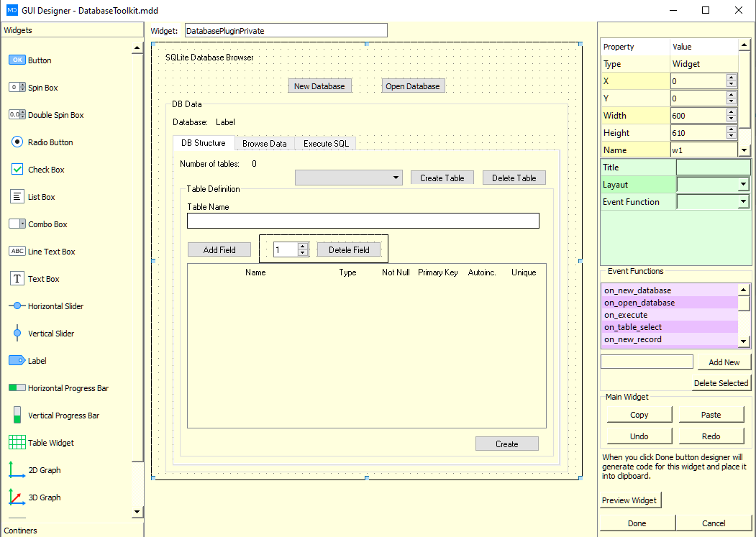Click inside the Table Name input field

point(363,221)
